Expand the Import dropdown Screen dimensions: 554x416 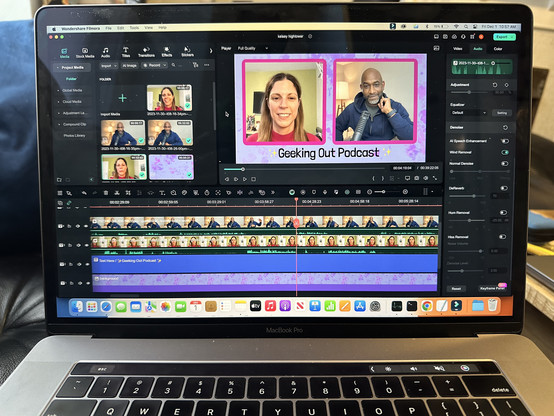(108, 66)
